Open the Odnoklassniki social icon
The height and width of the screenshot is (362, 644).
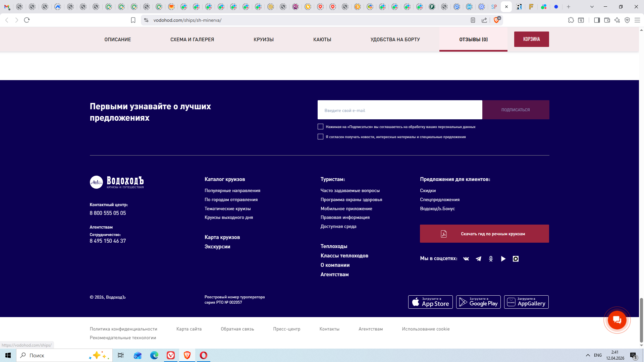coord(491,259)
